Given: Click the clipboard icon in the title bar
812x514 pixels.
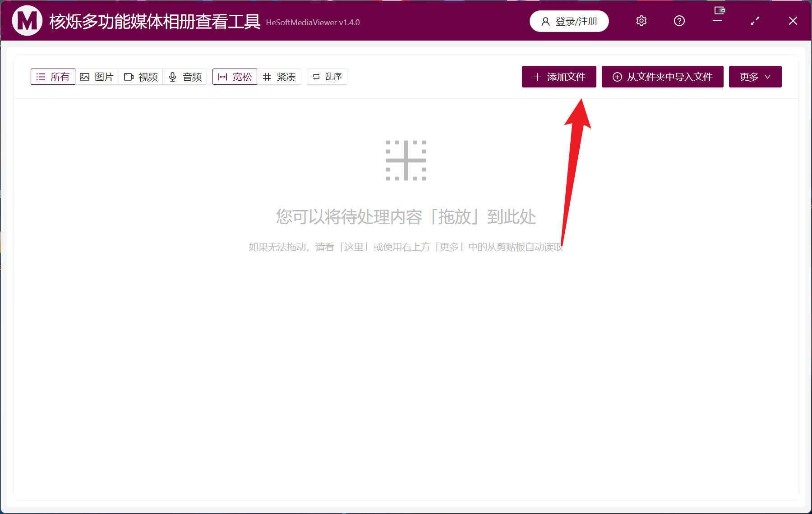Looking at the screenshot, I should tap(719, 10).
